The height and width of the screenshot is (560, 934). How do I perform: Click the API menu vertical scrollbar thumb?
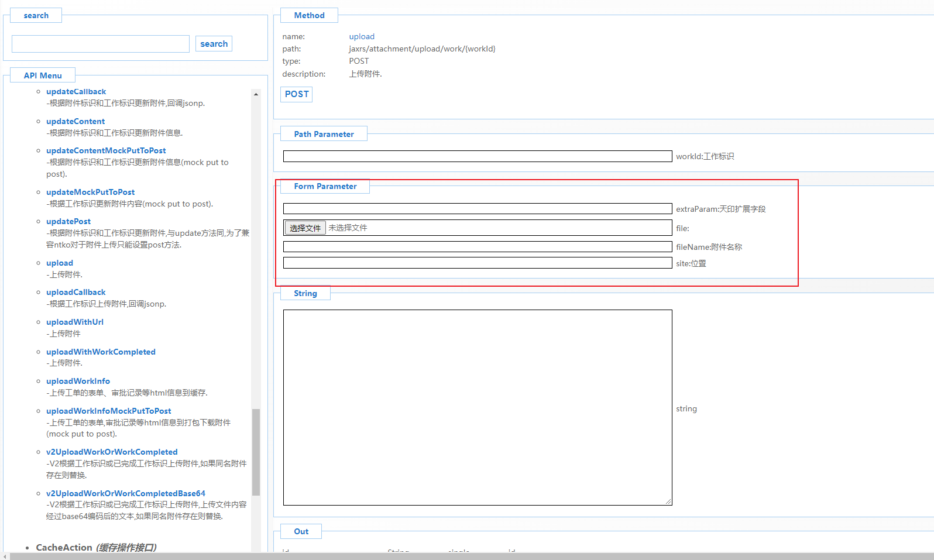pyautogui.click(x=256, y=452)
